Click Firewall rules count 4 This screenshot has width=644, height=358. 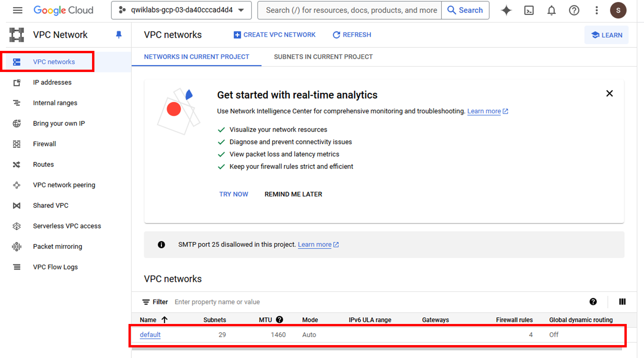click(x=531, y=335)
